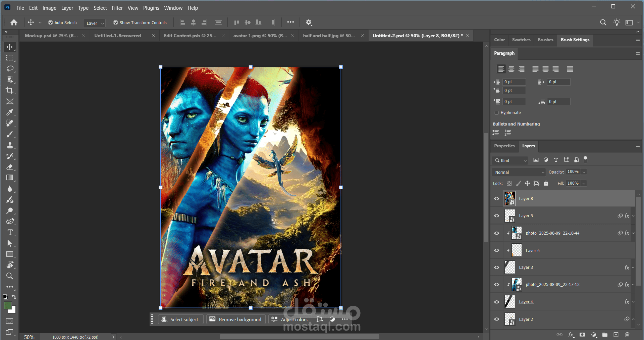The image size is (644, 340).
Task: Open the Opacity value dropdown arrow
Action: tap(584, 172)
